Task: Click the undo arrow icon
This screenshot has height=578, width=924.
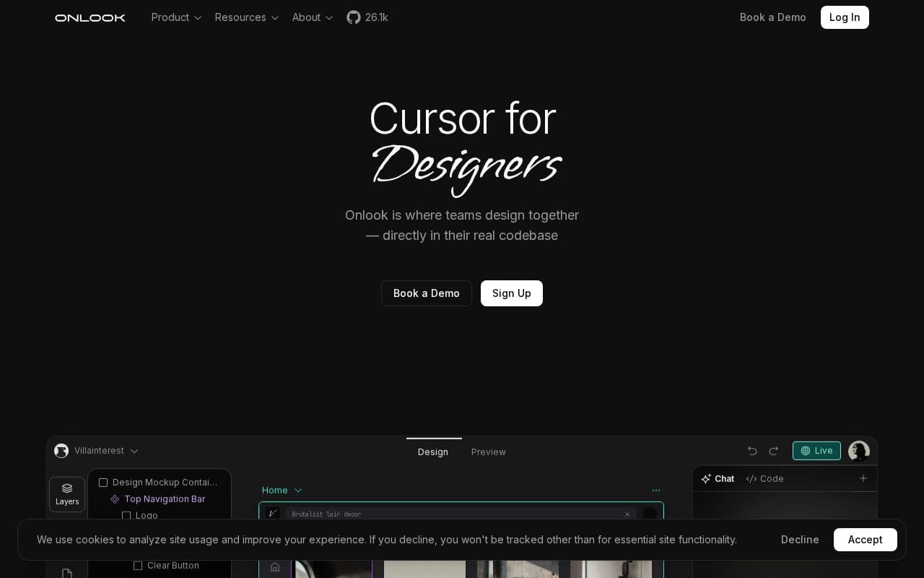Action: (752, 451)
